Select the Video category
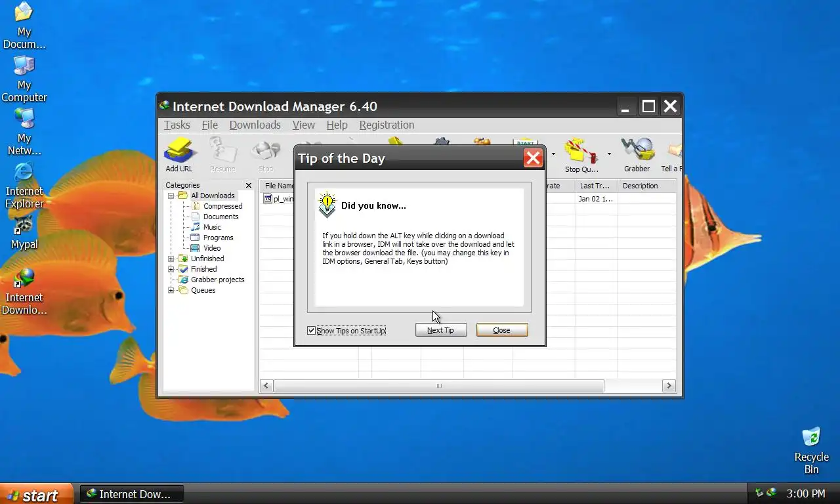 tap(212, 248)
